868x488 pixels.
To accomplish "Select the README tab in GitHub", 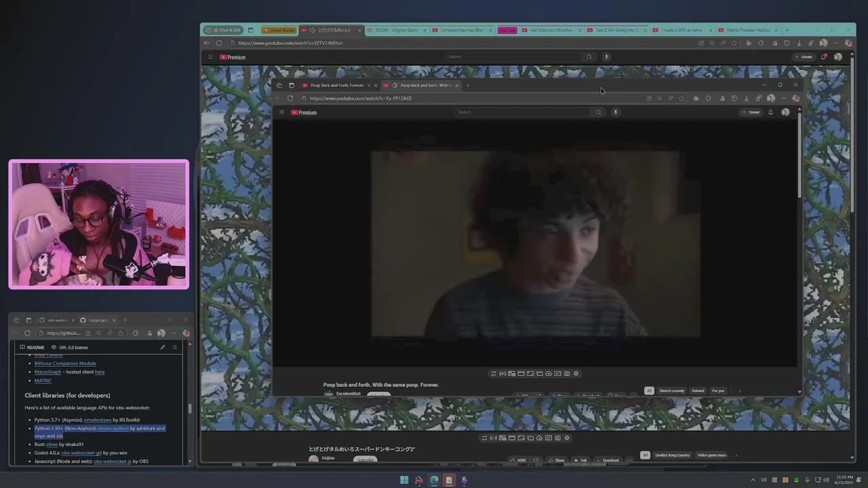I will click(33, 347).
